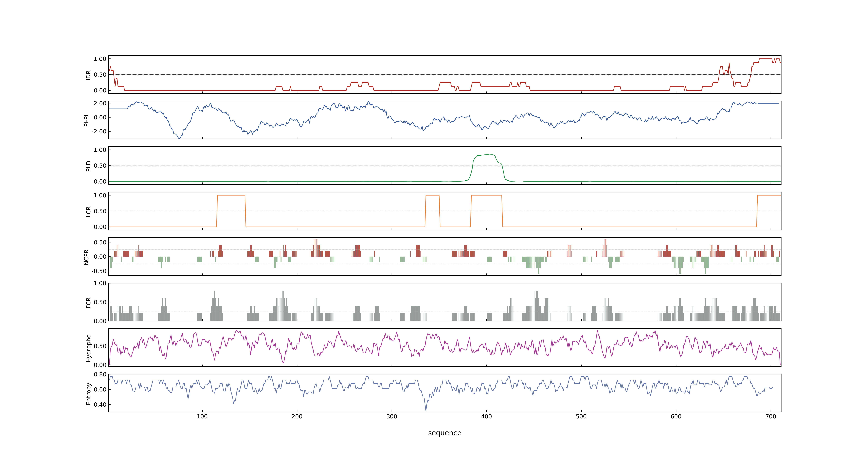
Task: Click the narrow LCR block near position 343
Action: (433, 195)
